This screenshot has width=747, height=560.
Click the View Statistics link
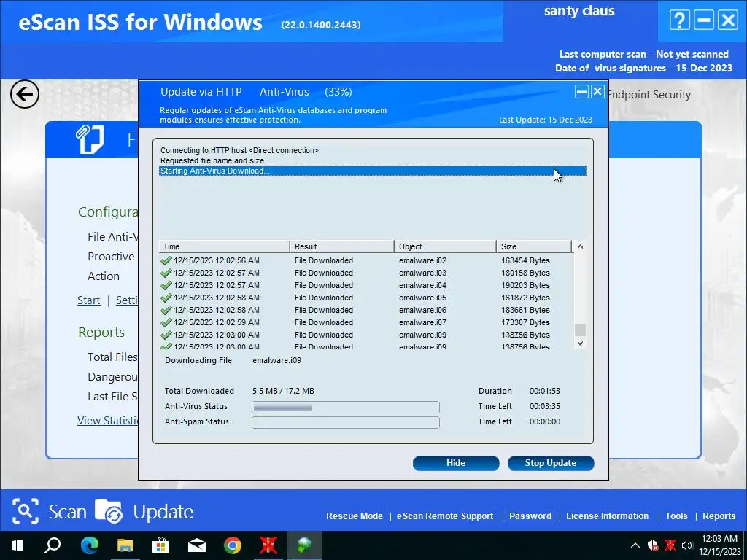(108, 421)
